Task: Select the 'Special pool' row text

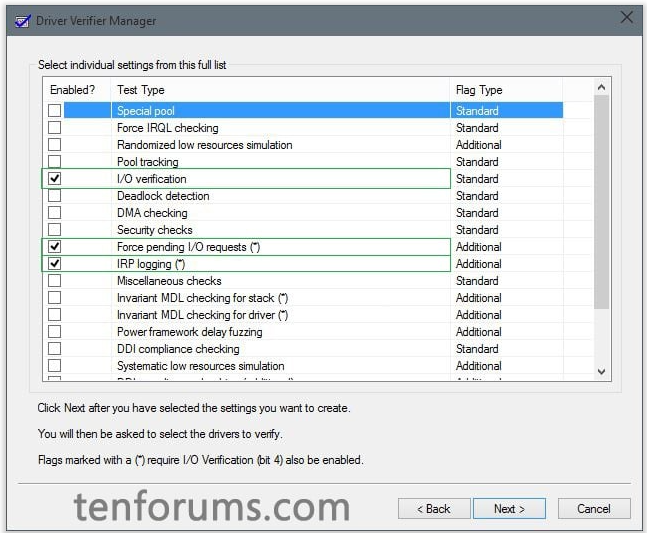Action: [x=146, y=111]
